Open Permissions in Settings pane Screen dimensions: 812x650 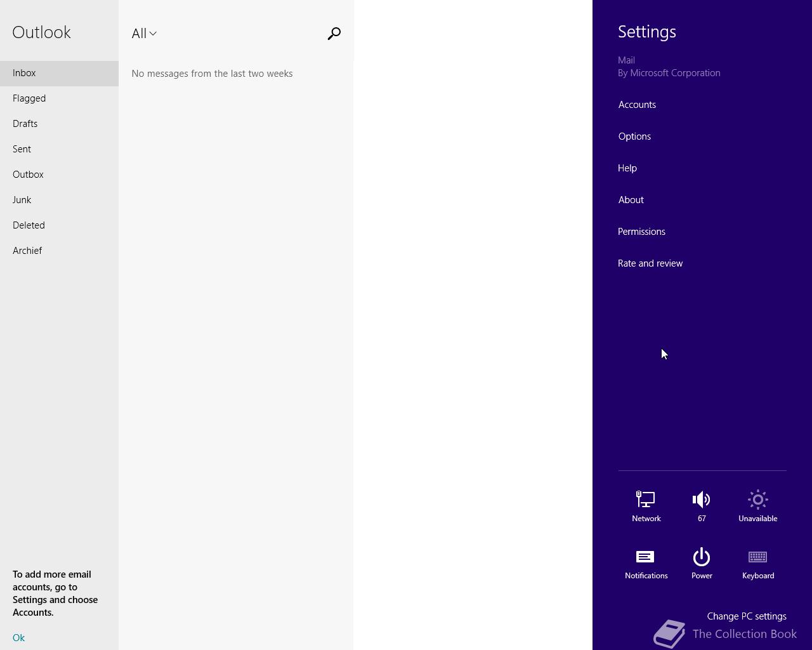point(641,232)
